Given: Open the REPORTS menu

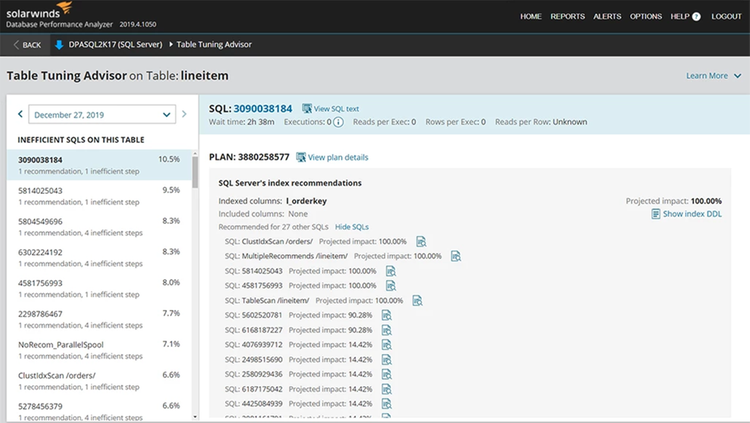Looking at the screenshot, I should click(567, 16).
